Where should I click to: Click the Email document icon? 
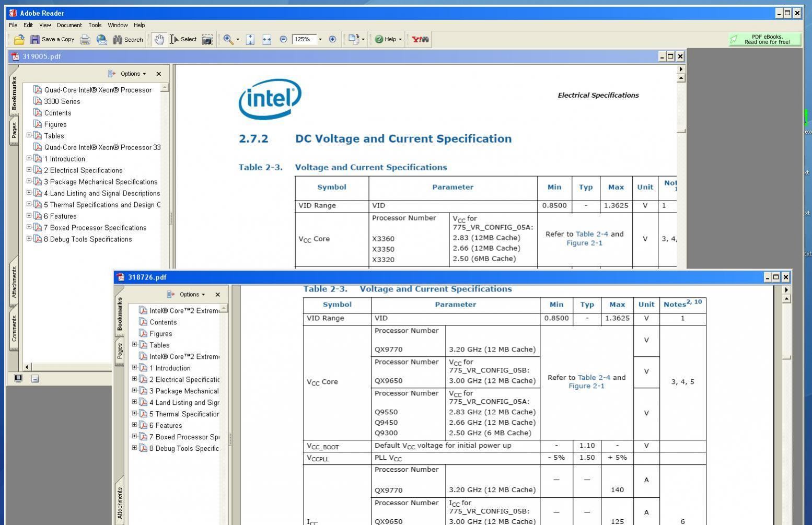pyautogui.click(x=102, y=39)
